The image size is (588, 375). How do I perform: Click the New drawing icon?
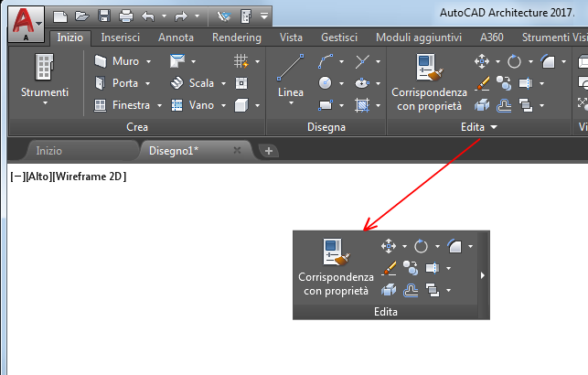click(x=60, y=16)
